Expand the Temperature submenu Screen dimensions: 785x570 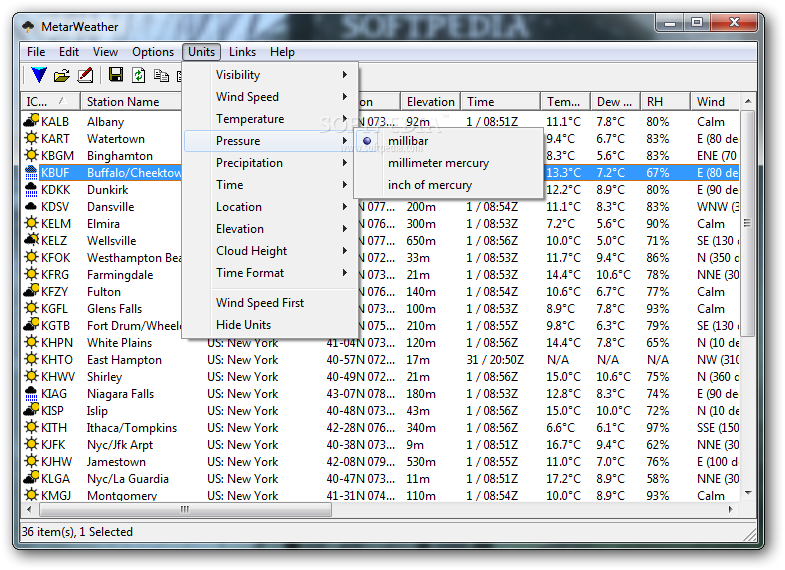coord(270,119)
